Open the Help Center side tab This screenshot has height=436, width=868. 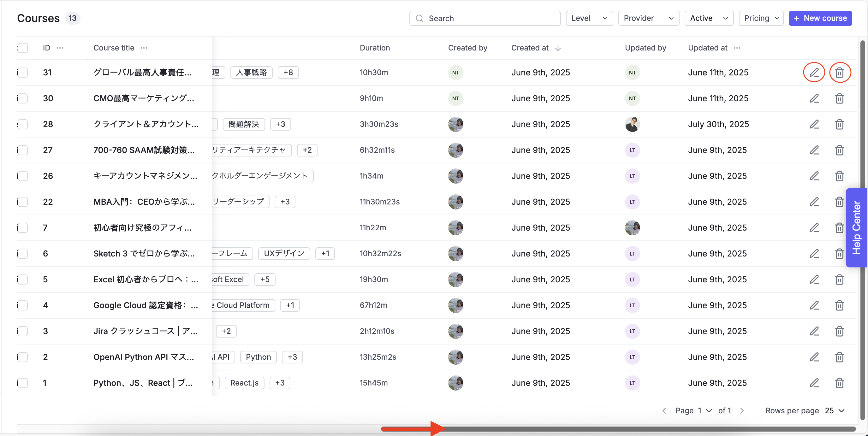click(x=856, y=227)
